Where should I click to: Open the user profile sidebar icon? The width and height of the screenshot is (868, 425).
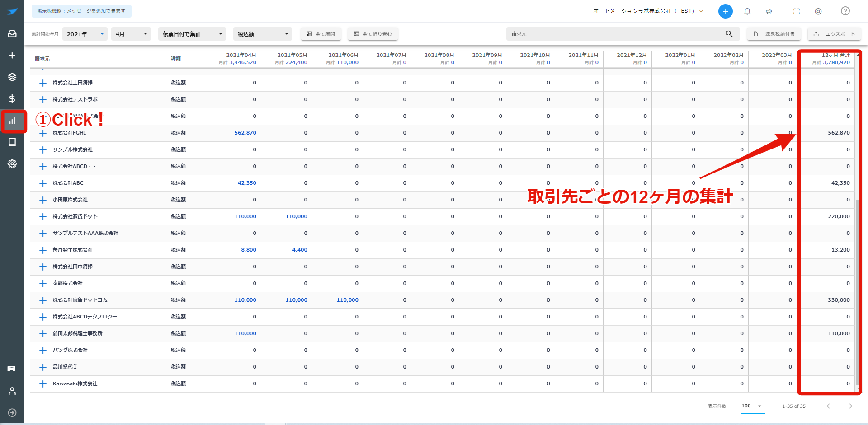[12, 391]
